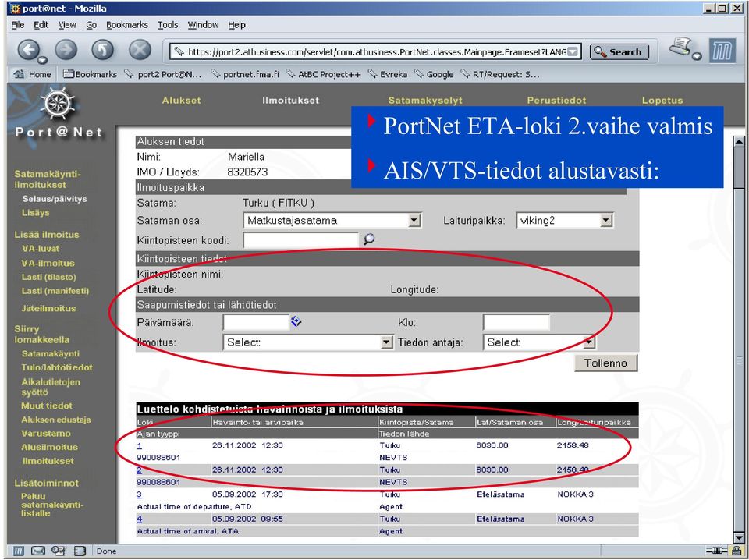Viewport: 749px width, 560px height.
Task: Click the Search button
Action: [619, 51]
